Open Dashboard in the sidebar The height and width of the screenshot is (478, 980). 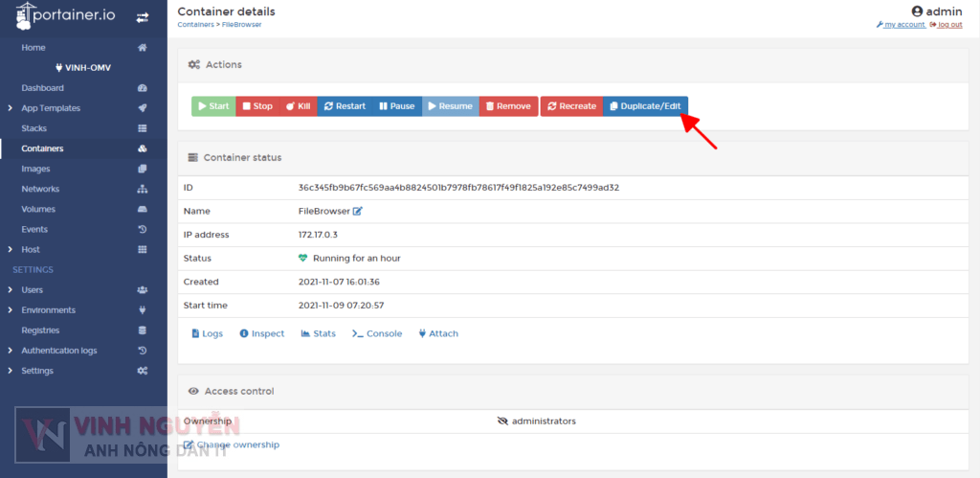[42, 88]
